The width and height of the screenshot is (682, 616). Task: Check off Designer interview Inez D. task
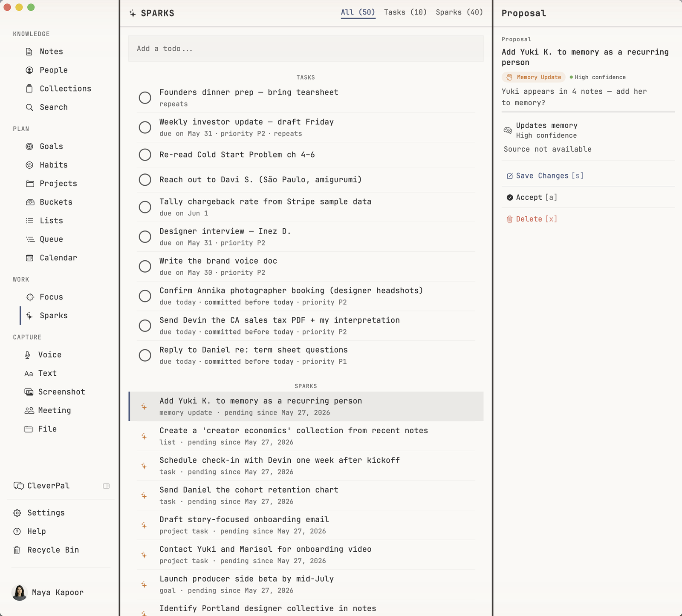pyautogui.click(x=145, y=237)
